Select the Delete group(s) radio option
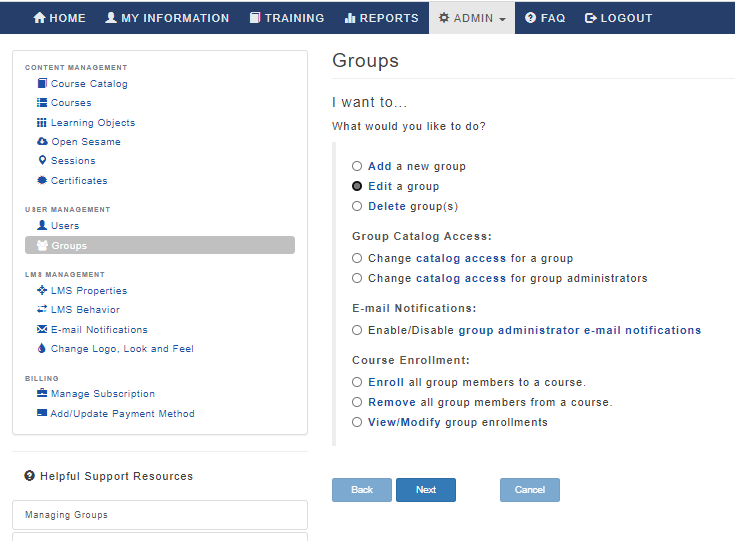Image resolution: width=735 pixels, height=541 pixels. point(357,206)
